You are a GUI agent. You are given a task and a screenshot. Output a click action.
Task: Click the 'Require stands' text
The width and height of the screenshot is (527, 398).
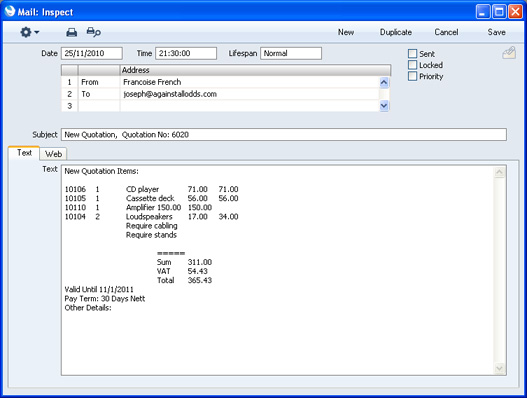click(x=151, y=235)
